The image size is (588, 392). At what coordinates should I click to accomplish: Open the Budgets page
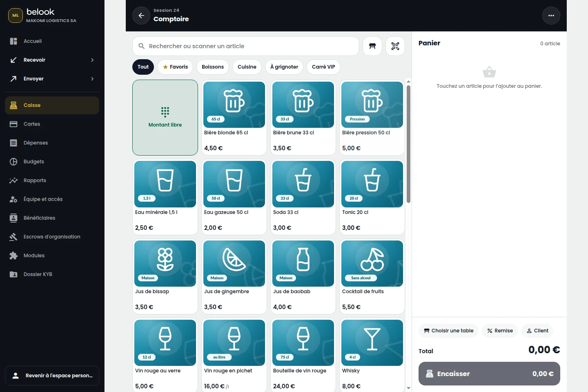pyautogui.click(x=52, y=162)
